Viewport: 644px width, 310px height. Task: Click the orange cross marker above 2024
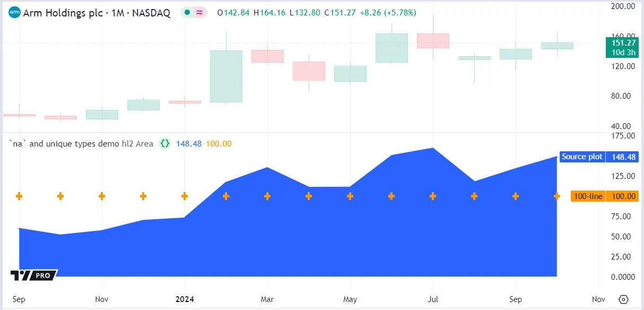tap(185, 196)
